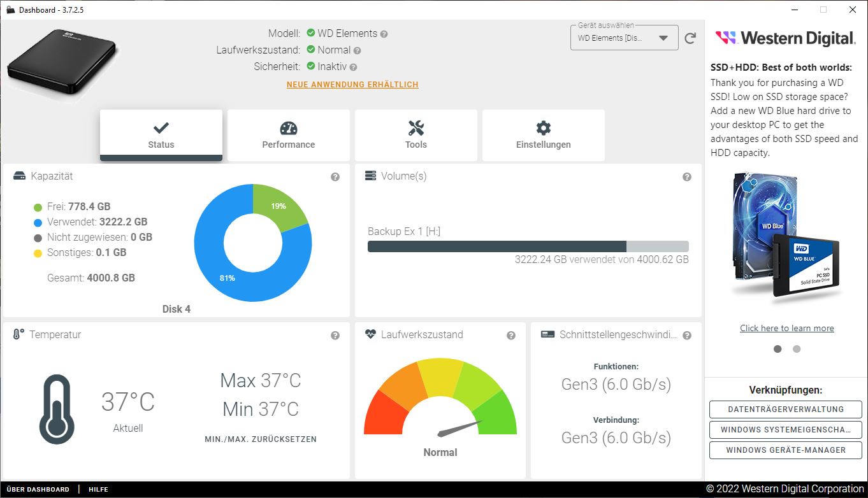The height and width of the screenshot is (498, 868).
Task: Open Hilfe in the footer
Action: (x=98, y=490)
